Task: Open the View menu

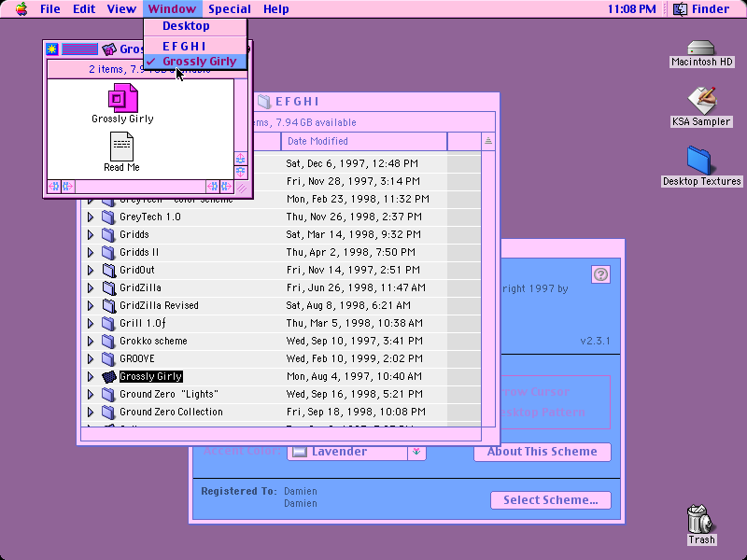Action: [x=121, y=8]
